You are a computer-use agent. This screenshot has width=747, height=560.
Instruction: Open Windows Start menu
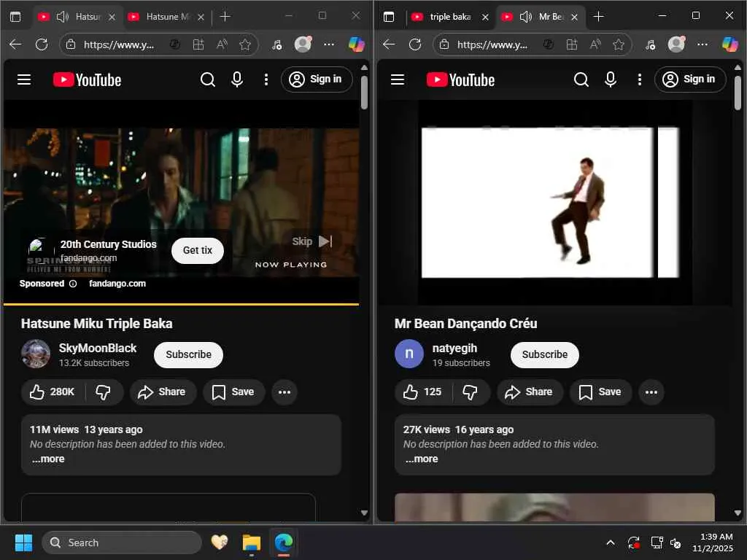[x=23, y=542]
